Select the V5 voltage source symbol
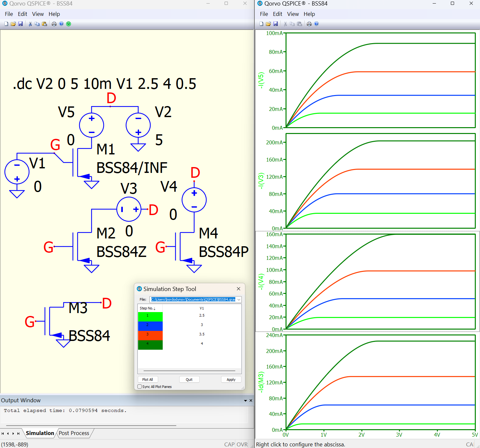Image resolution: width=480 pixels, height=448 pixels. tap(92, 125)
